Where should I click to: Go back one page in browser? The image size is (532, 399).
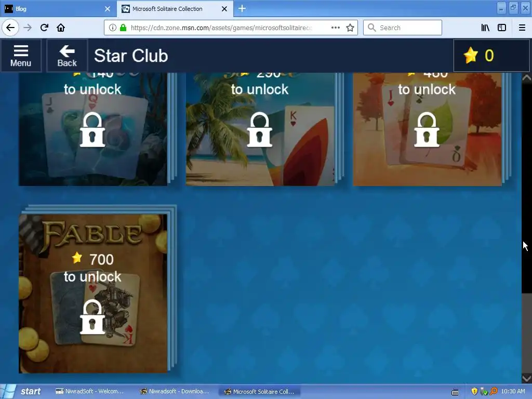tap(10, 28)
